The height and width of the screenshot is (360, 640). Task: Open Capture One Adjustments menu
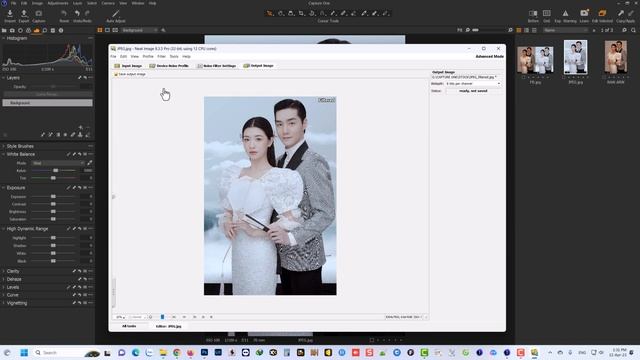click(58, 3)
